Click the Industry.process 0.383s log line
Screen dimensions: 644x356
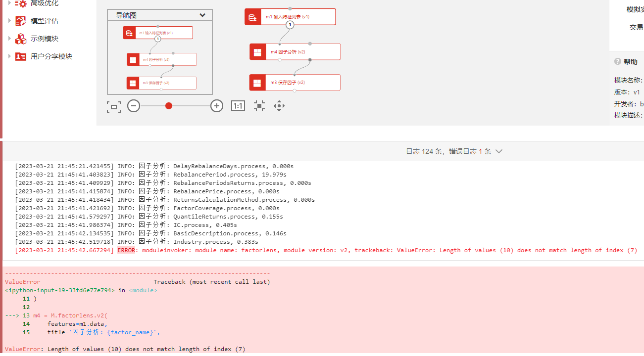(137, 242)
